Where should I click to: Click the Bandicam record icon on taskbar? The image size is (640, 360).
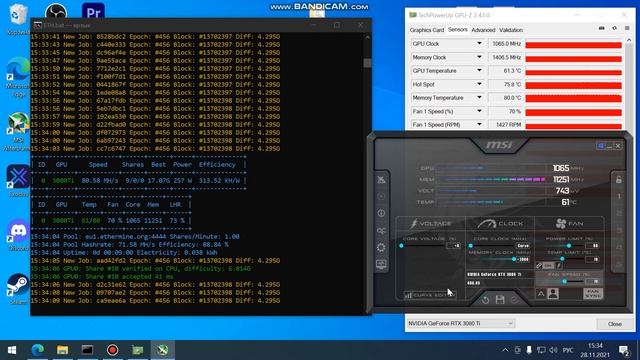112,350
